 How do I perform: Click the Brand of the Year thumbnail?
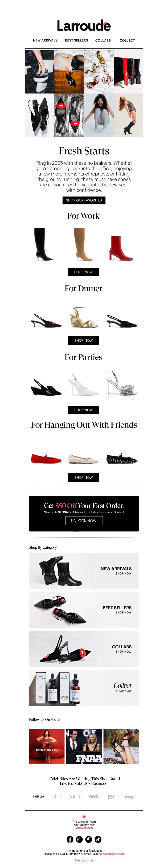(x=46, y=746)
